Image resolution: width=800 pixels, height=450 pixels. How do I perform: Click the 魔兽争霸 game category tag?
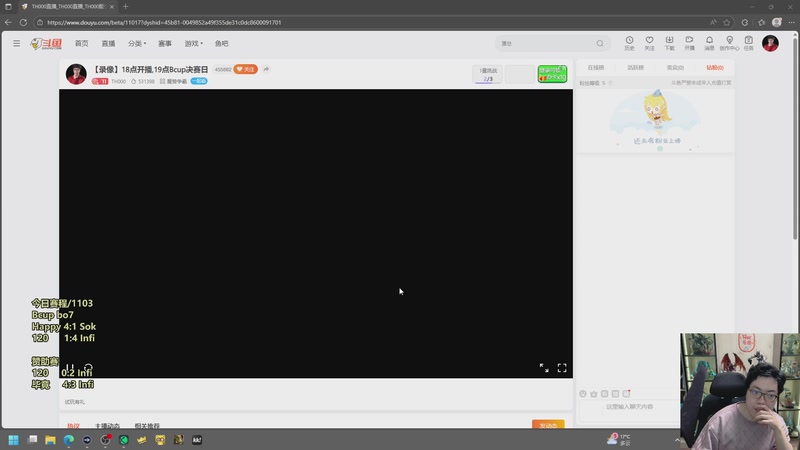click(x=173, y=81)
